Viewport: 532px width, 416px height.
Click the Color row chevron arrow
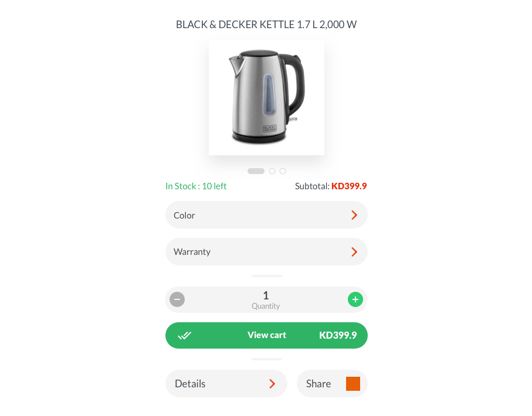[354, 215]
